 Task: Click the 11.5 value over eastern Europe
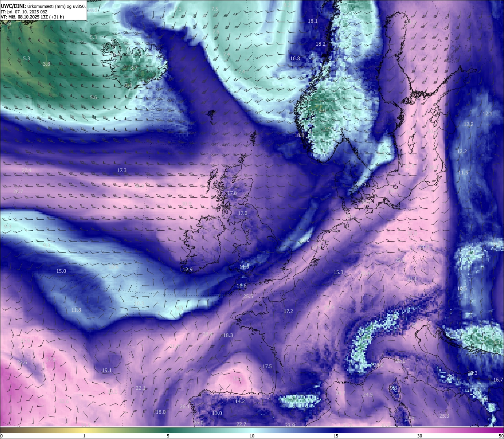(x=463, y=173)
